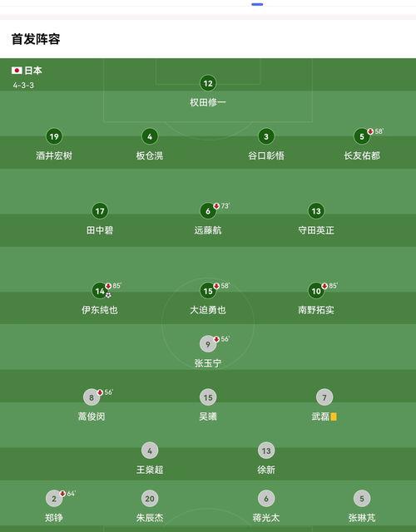Click the yellow card next to 武磊

tap(334, 416)
